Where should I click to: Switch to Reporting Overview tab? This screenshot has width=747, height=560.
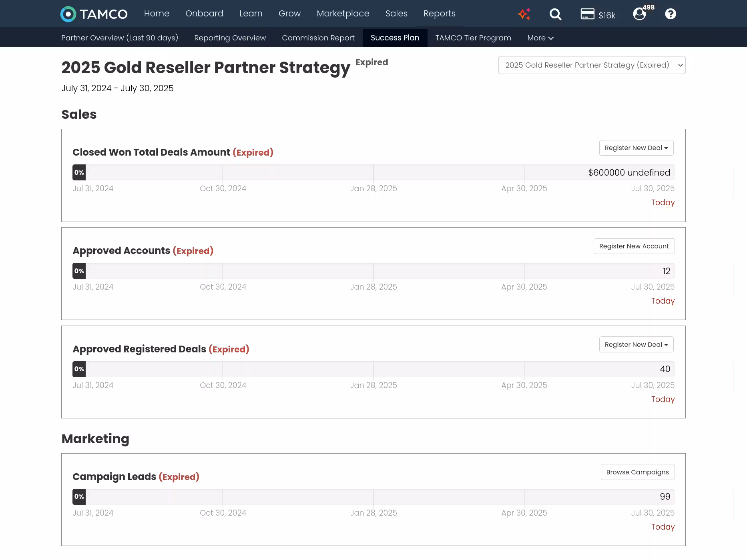(230, 38)
